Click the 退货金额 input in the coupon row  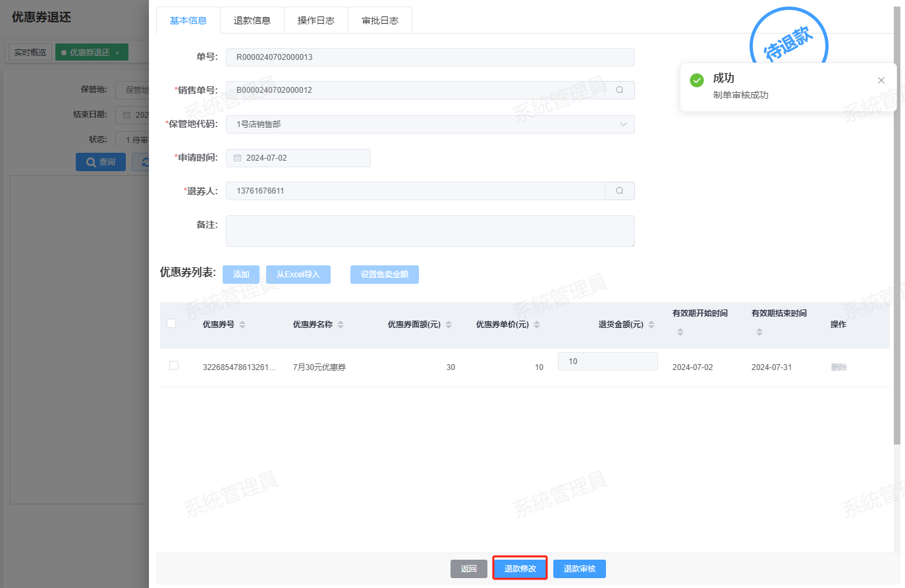(608, 361)
